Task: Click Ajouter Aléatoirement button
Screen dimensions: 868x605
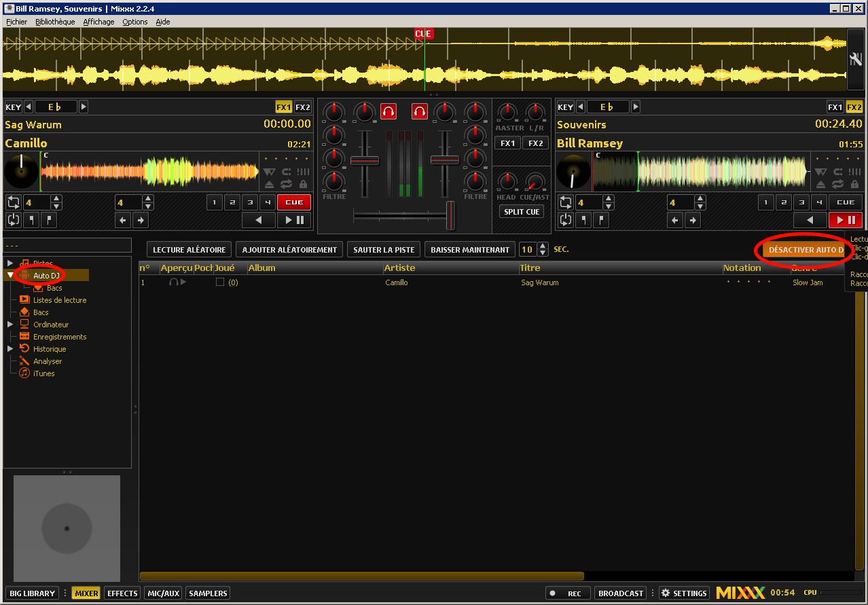Action: (289, 250)
